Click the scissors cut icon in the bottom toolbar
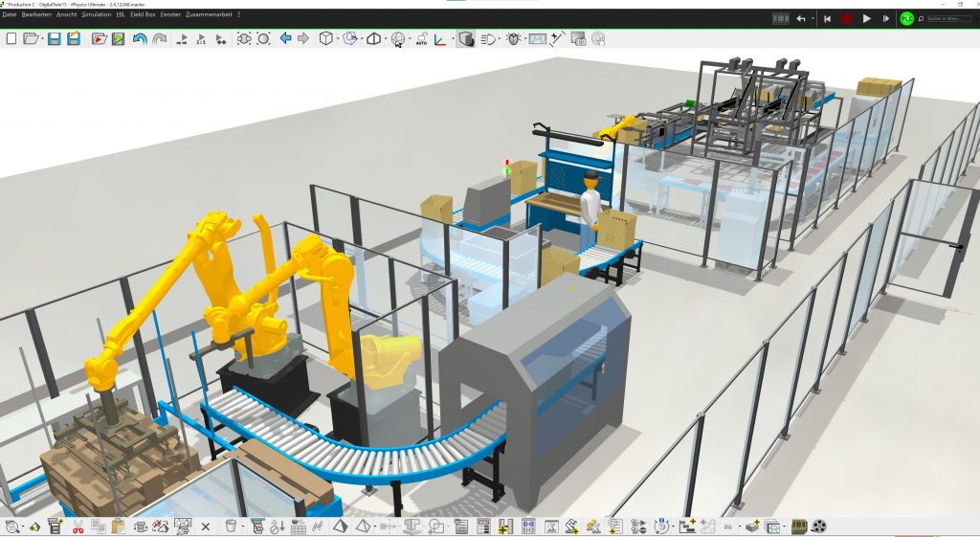The image size is (980, 537). click(78, 526)
